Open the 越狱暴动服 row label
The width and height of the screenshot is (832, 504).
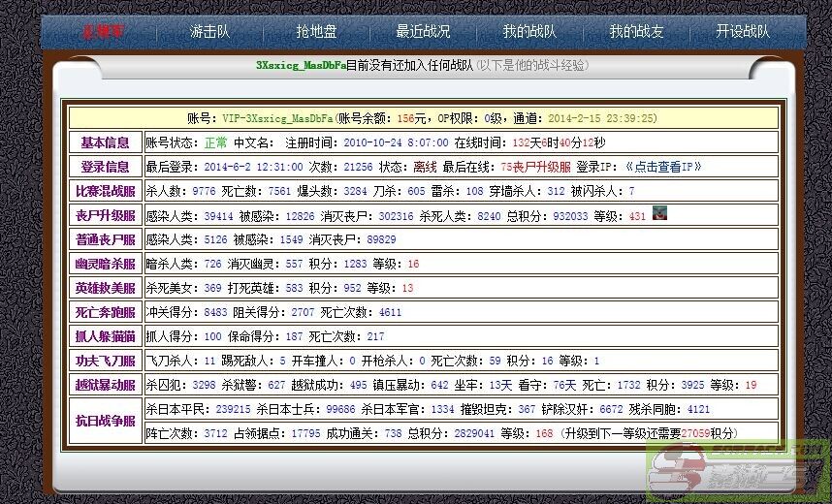(x=105, y=385)
